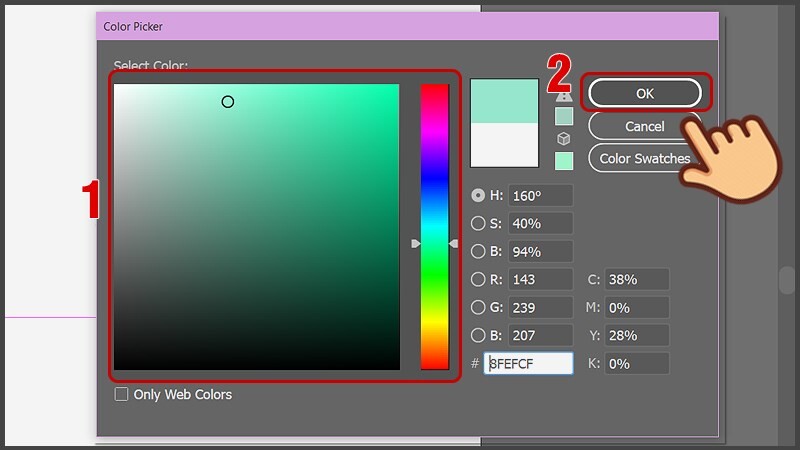Click the original white color preview swatch
Screen dimensions: 800x450
pyautogui.click(x=504, y=145)
